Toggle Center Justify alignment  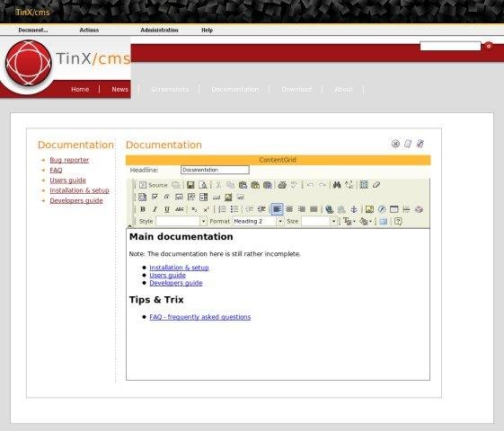tap(289, 209)
